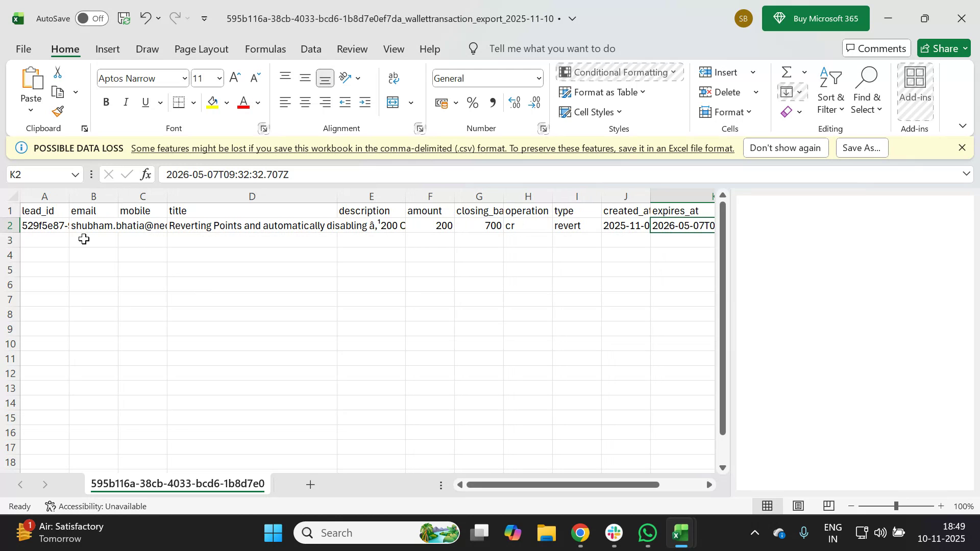
Task: Apply the AutoSum function
Action: [x=786, y=71]
